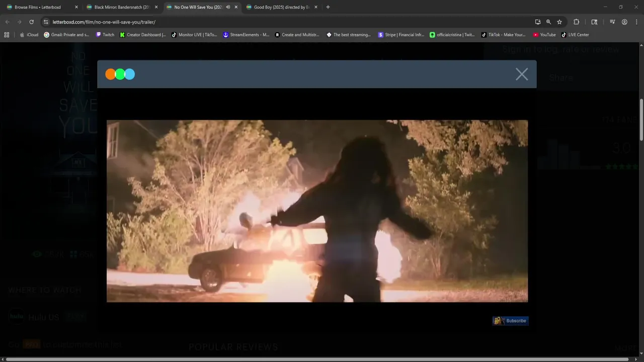The image size is (644, 362).
Task: Go forward in browser history
Action: tap(19, 22)
